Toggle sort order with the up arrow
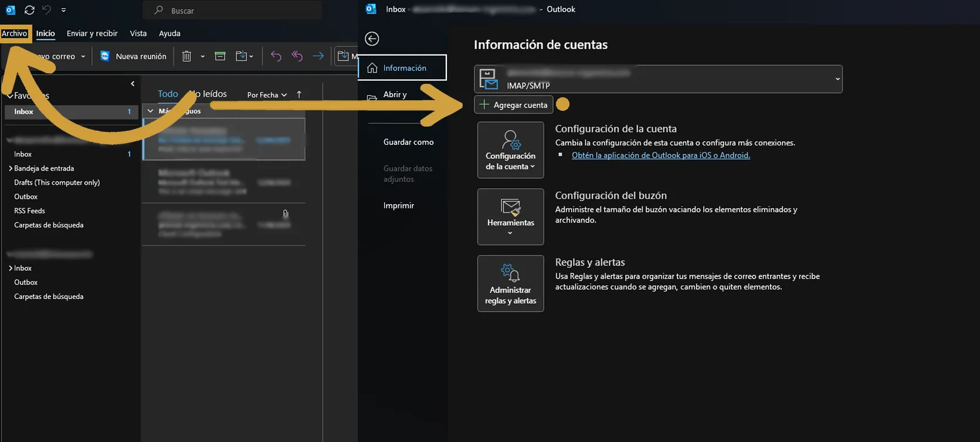This screenshot has height=442, width=980. pos(299,94)
